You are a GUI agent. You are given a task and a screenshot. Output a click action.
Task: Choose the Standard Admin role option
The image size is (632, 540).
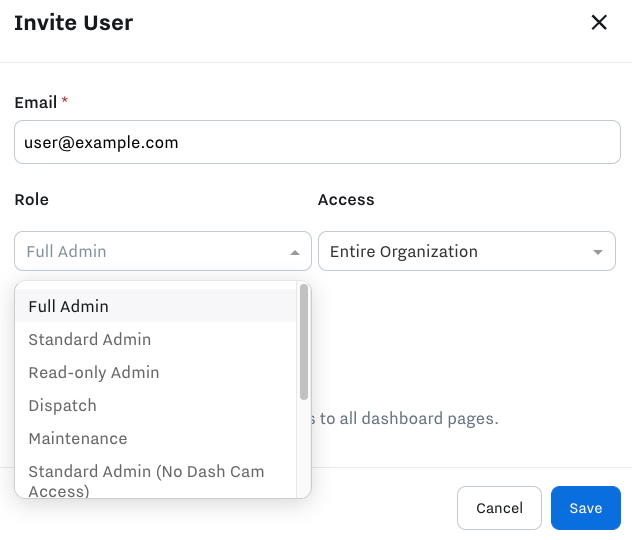[90, 339]
